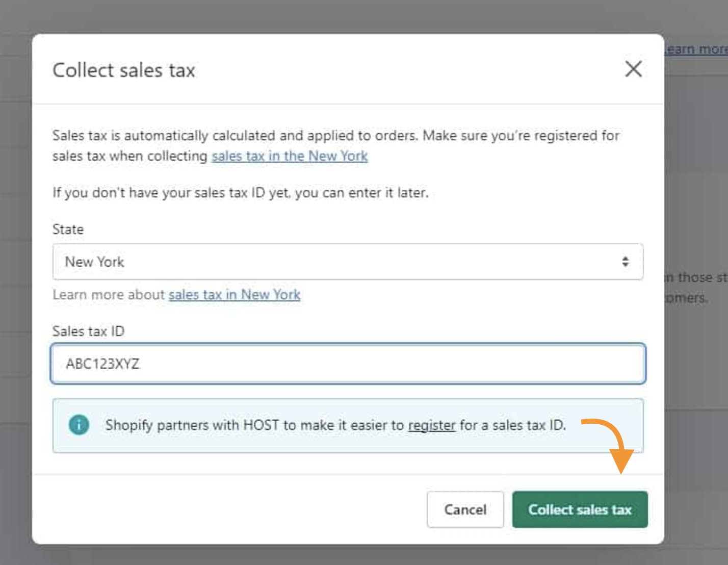The height and width of the screenshot is (565, 728).
Task: Close the Collect sales tax dialog
Action: tap(633, 69)
